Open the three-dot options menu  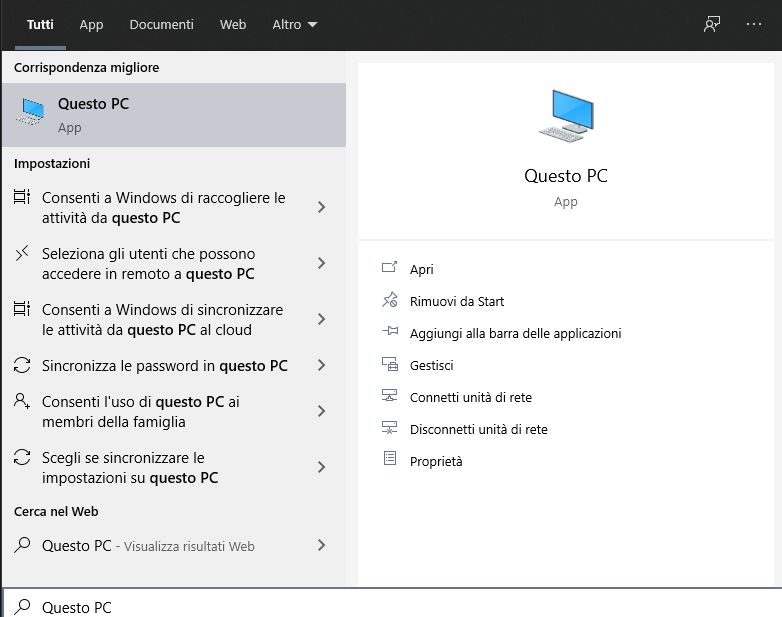click(x=754, y=25)
